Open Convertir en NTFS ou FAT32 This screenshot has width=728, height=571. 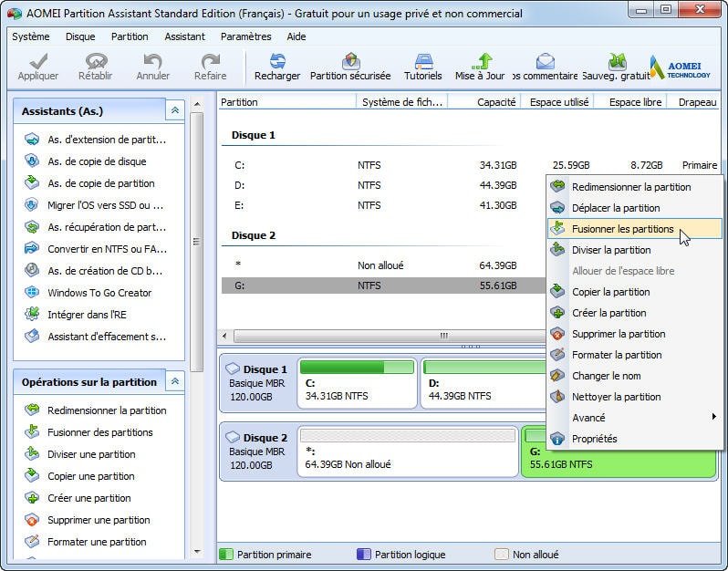point(96,248)
